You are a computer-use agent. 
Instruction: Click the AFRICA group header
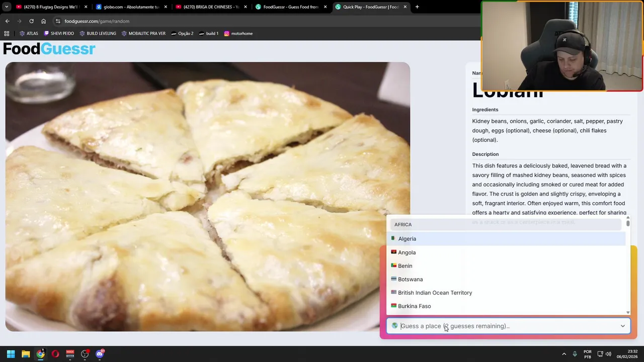506,225
